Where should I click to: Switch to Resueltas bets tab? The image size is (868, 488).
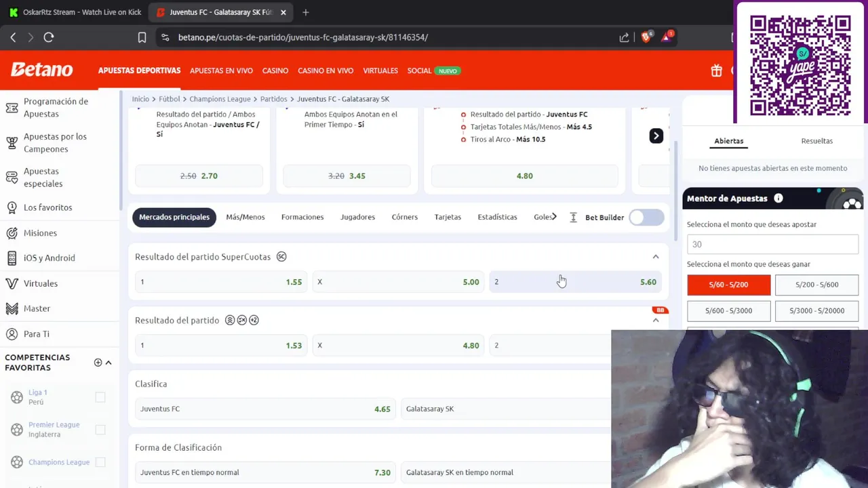click(816, 141)
